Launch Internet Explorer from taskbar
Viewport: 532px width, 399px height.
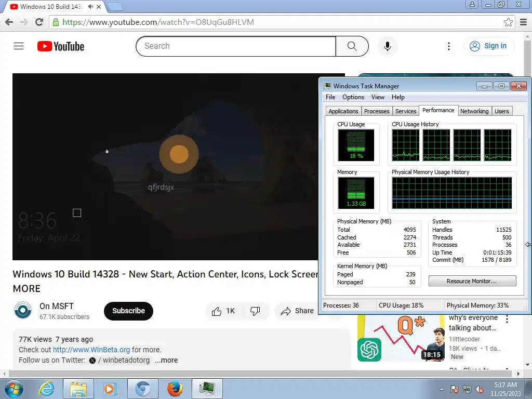46,389
